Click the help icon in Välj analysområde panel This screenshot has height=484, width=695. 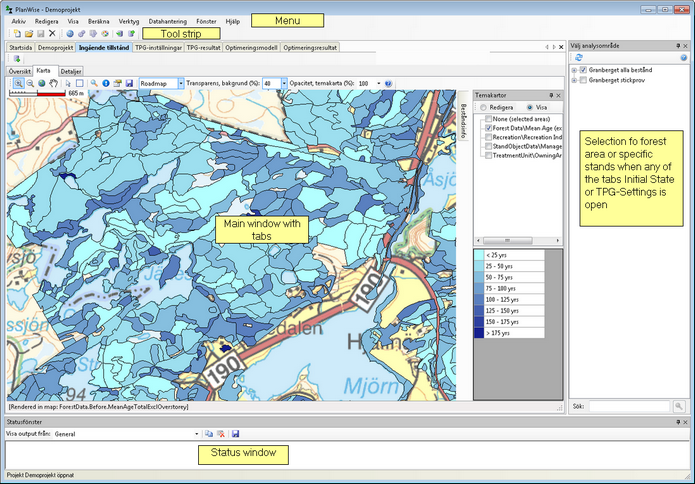click(683, 58)
